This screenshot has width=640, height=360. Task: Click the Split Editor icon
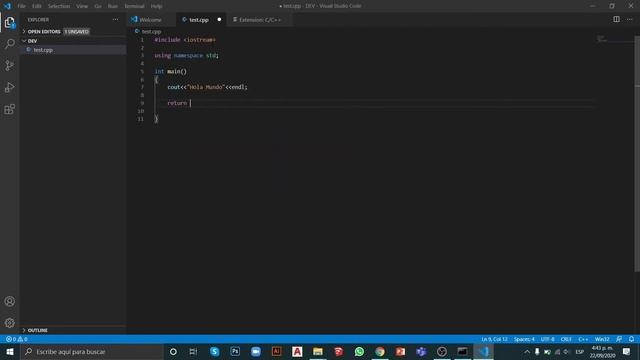[x=616, y=19]
